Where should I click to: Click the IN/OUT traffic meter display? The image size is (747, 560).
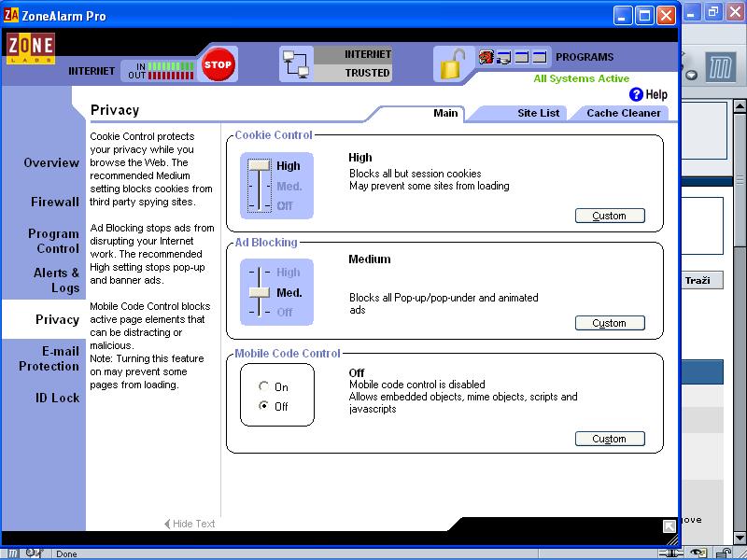coord(161,71)
